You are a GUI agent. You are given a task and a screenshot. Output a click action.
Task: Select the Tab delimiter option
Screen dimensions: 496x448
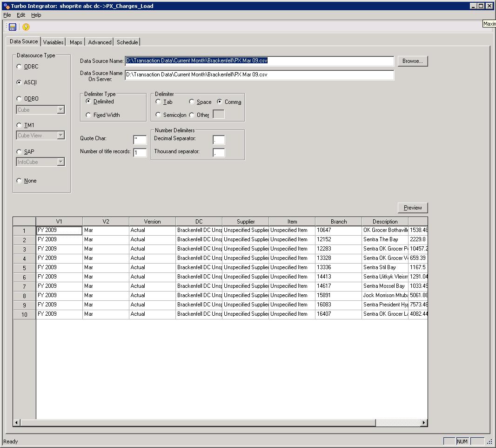click(x=158, y=102)
